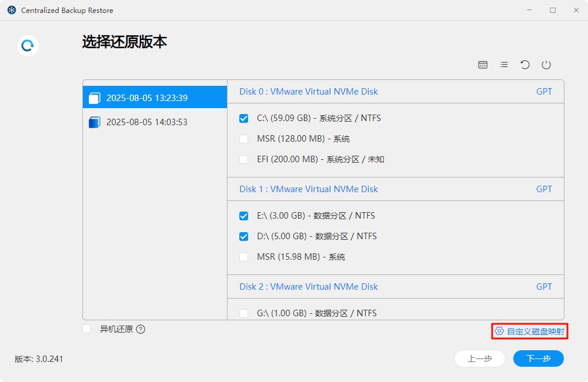This screenshot has width=588, height=382.
Task: Open the command/terminal window icon
Action: 483,65
